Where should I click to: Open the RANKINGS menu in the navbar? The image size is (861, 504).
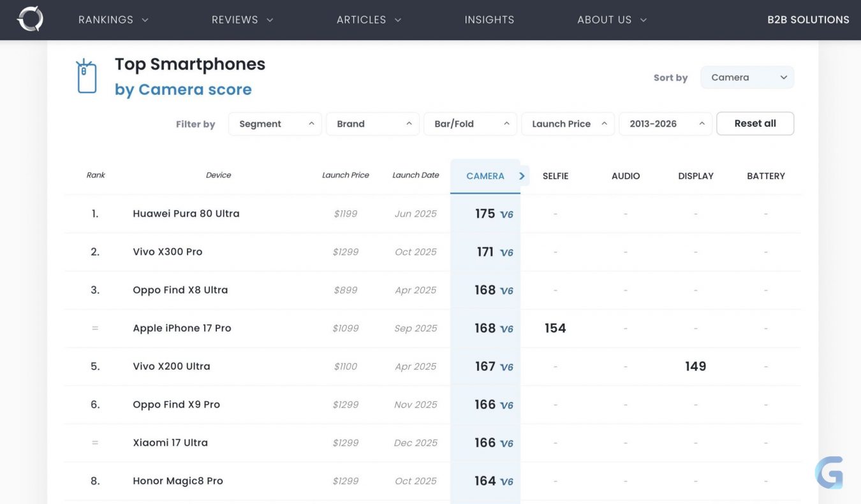tap(113, 20)
